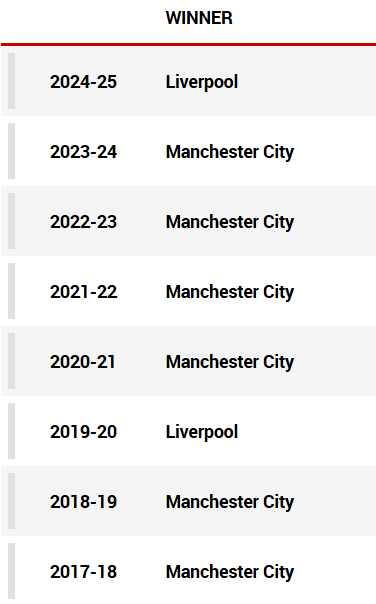Click Liverpool in the 2019-20 row
Screen dimensions: 376x604
tap(202, 433)
